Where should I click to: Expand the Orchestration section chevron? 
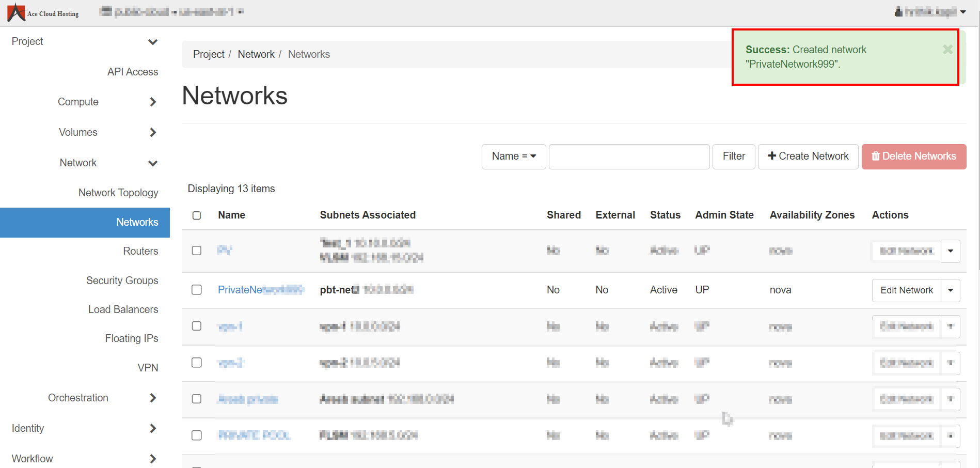pos(153,398)
